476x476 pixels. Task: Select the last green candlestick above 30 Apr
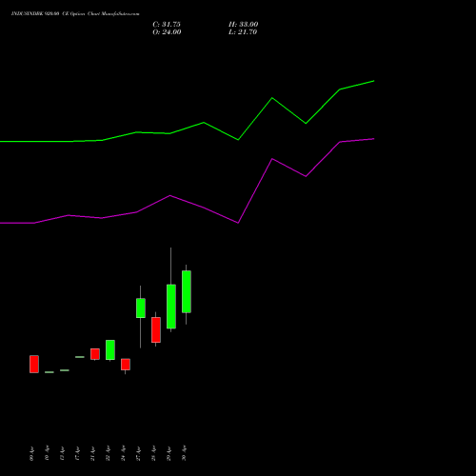coord(187,291)
